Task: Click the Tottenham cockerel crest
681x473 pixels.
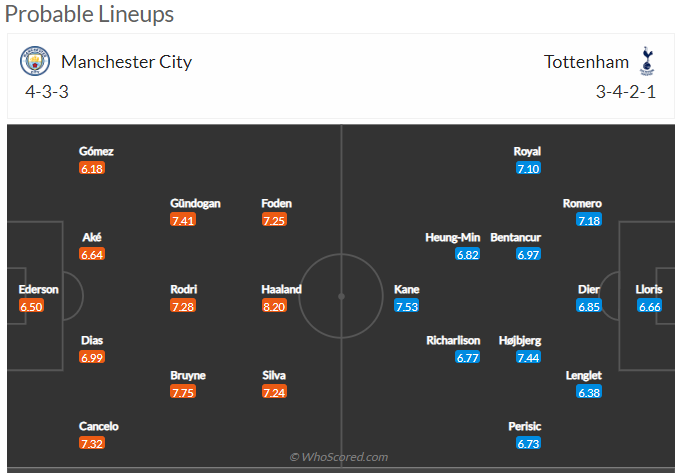Action: pyautogui.click(x=647, y=61)
